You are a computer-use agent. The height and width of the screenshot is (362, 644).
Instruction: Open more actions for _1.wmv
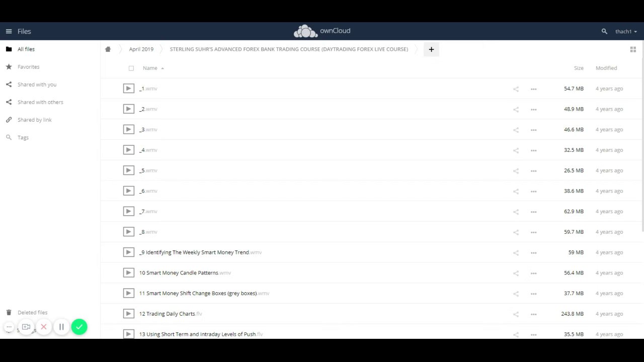coord(533,89)
